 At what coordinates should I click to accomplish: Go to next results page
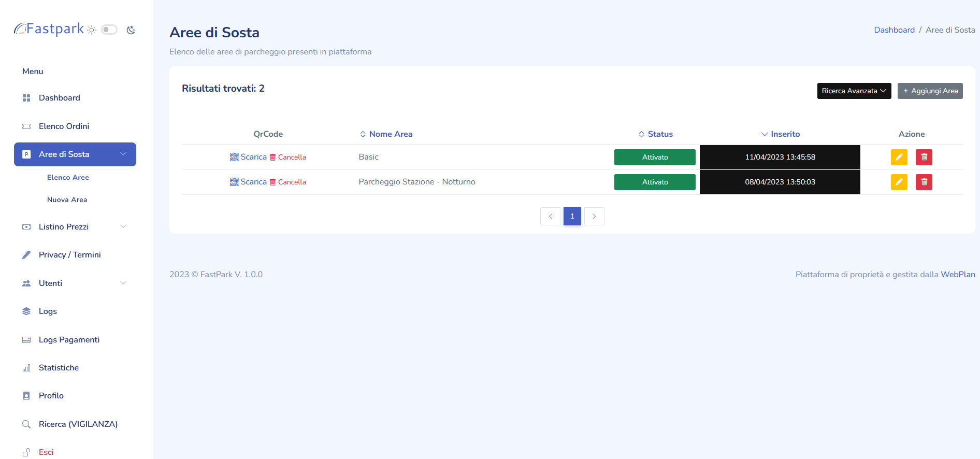pyautogui.click(x=594, y=217)
